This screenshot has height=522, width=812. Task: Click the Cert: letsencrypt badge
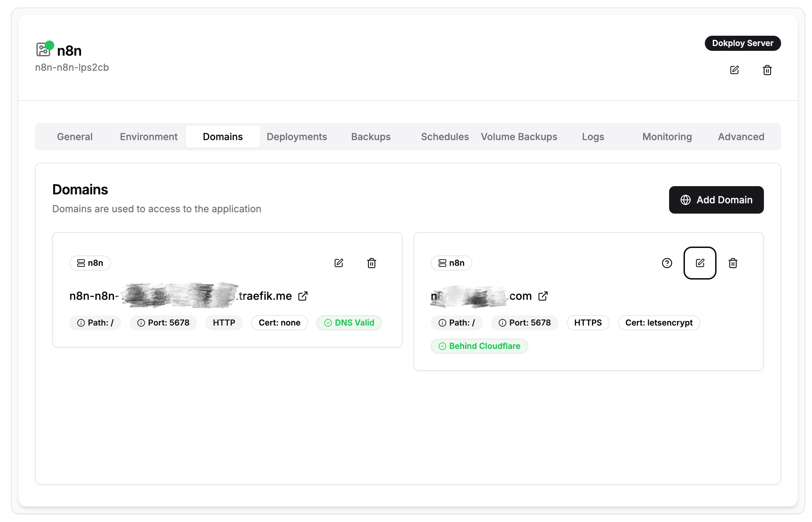tap(659, 323)
